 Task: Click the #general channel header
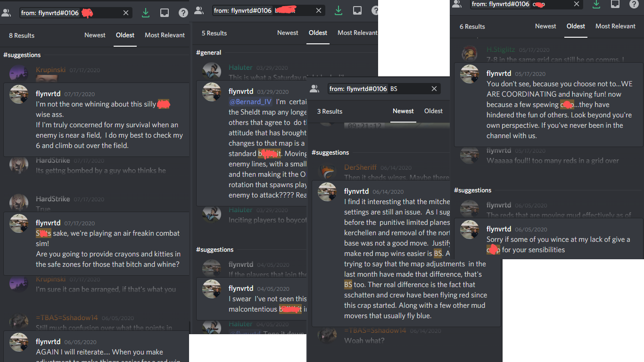pyautogui.click(x=209, y=52)
